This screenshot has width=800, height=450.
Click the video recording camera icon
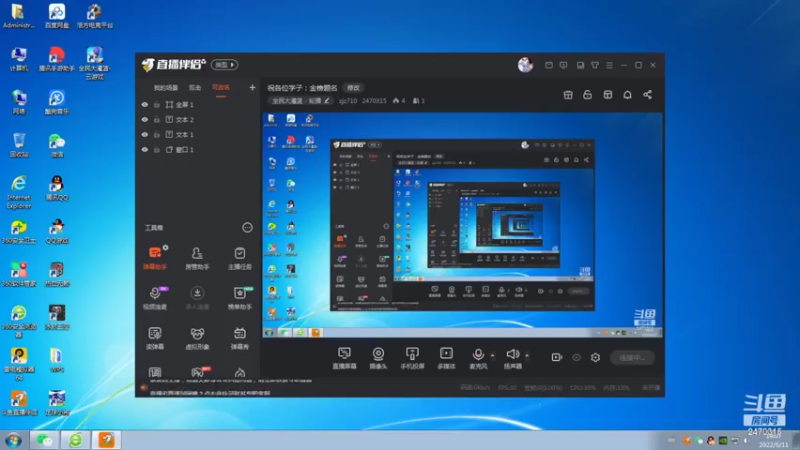tap(557, 357)
